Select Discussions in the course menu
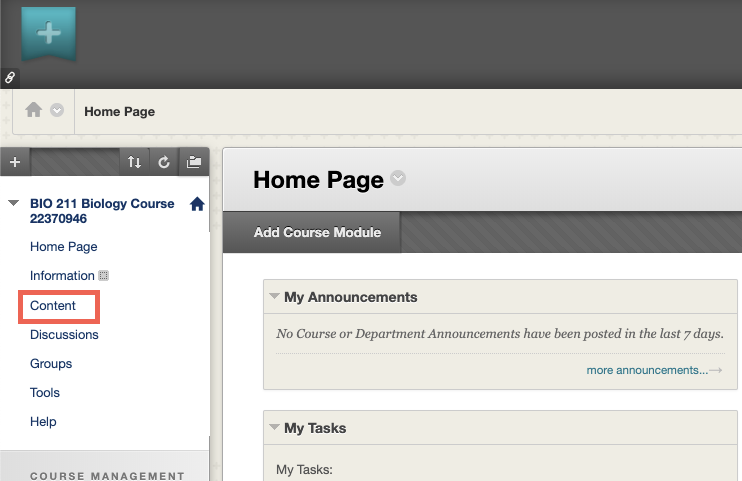The width and height of the screenshot is (742, 481). 64,335
